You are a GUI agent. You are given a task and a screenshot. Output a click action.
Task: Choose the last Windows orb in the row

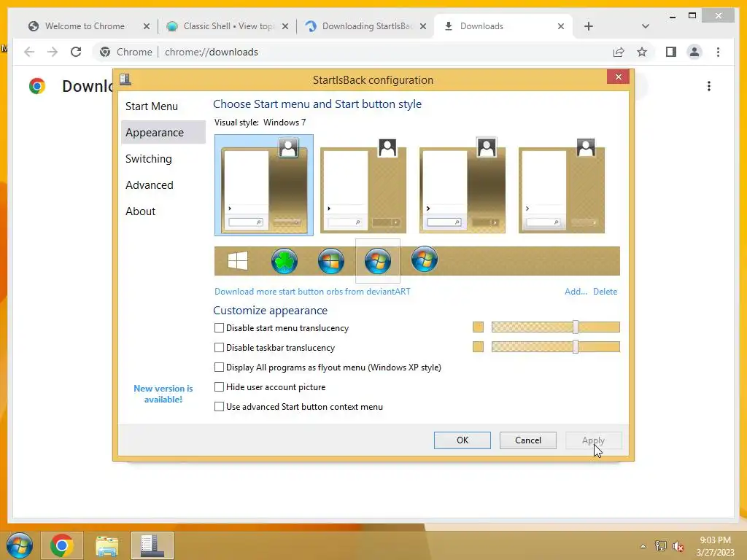click(424, 260)
